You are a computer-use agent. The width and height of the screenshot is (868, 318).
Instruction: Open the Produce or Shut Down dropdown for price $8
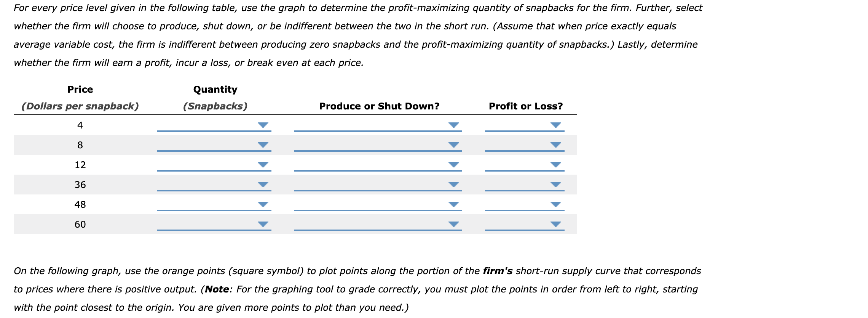(x=454, y=144)
